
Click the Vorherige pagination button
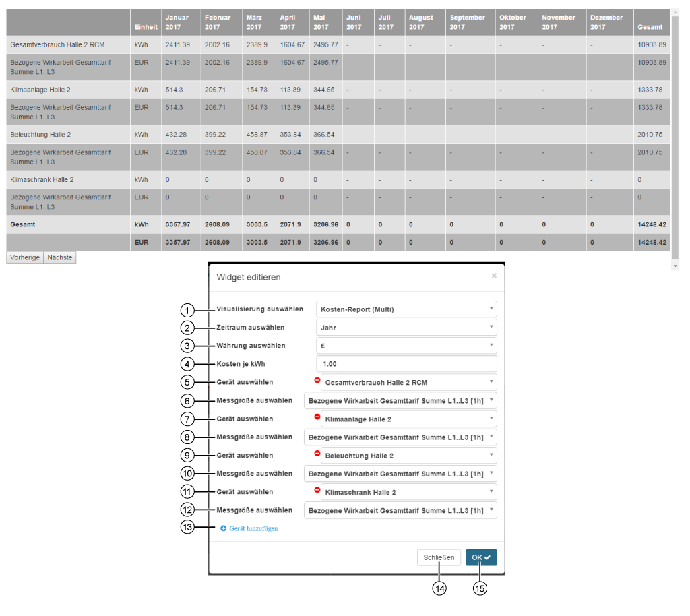click(x=24, y=257)
